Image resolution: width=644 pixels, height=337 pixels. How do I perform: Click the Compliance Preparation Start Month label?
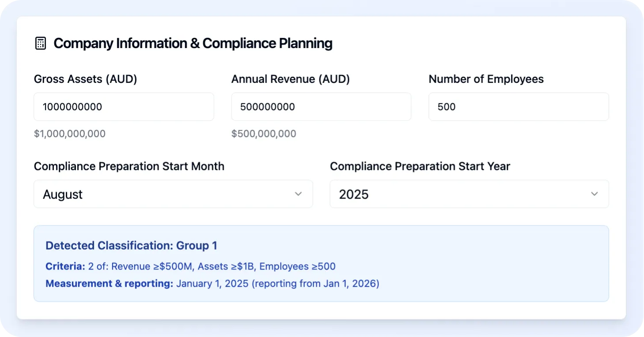[x=129, y=167]
